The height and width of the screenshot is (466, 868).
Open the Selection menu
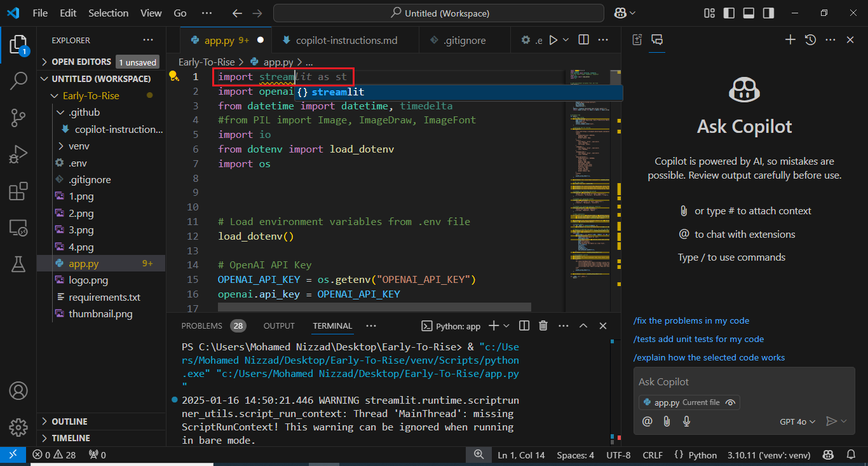tap(107, 13)
